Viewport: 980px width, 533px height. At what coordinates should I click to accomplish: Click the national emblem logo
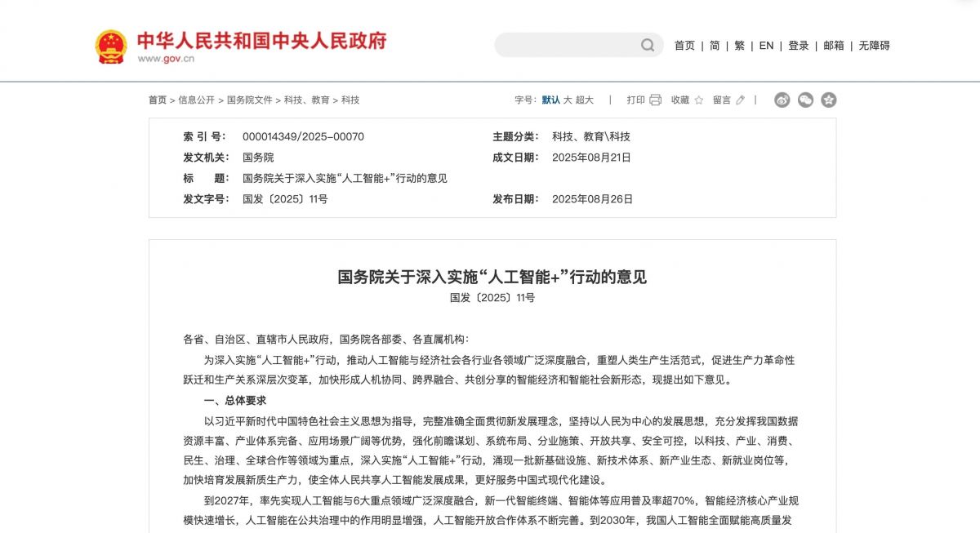coord(111,47)
